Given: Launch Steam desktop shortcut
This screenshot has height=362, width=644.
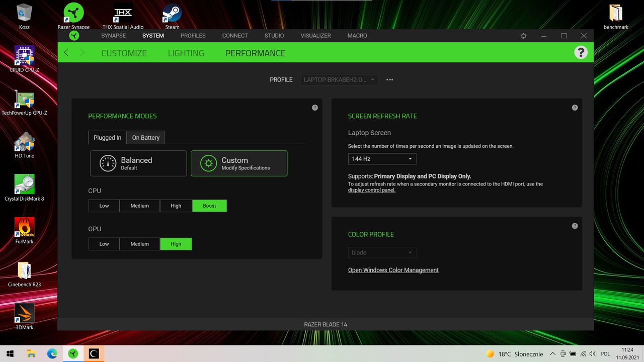Looking at the screenshot, I should point(172,16).
